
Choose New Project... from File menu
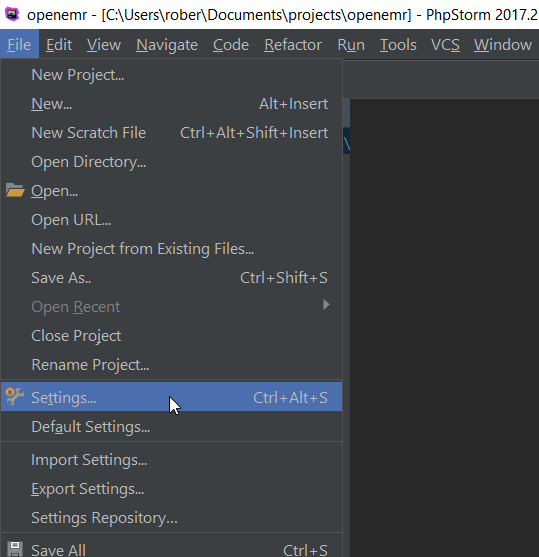pyautogui.click(x=171, y=75)
